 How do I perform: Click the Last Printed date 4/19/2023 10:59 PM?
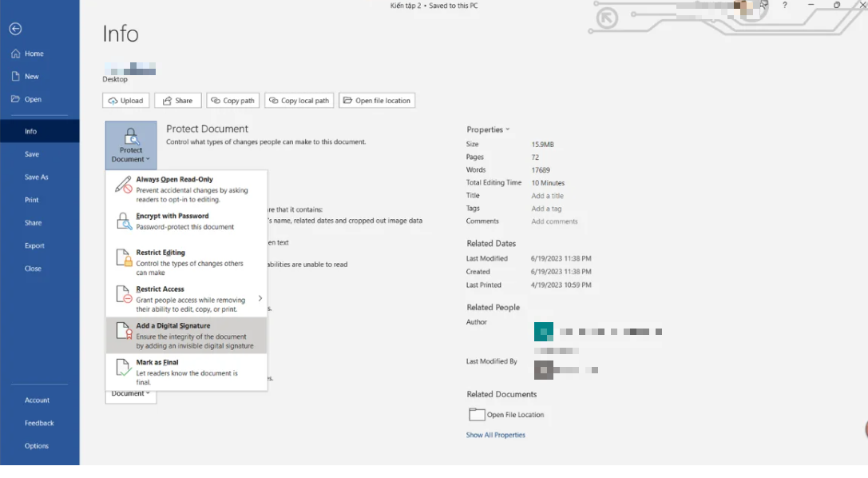(x=561, y=285)
